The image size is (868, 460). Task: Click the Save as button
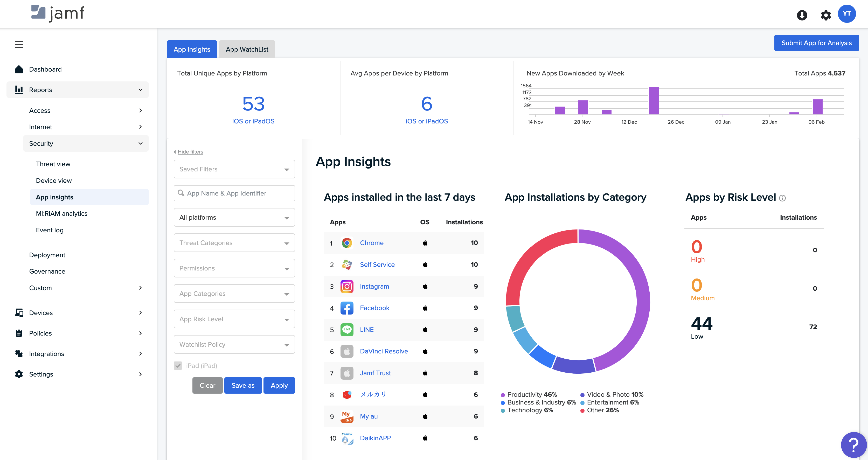243,385
